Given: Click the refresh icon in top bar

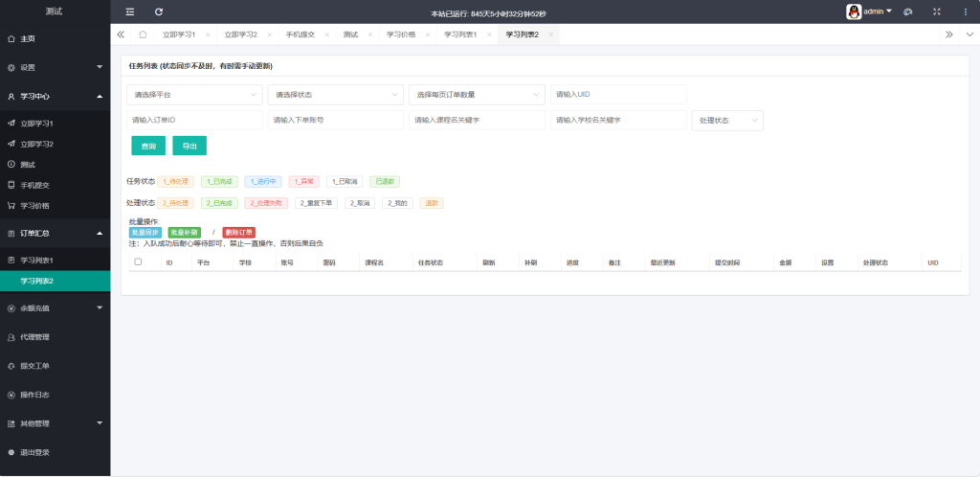Looking at the screenshot, I should [x=159, y=11].
